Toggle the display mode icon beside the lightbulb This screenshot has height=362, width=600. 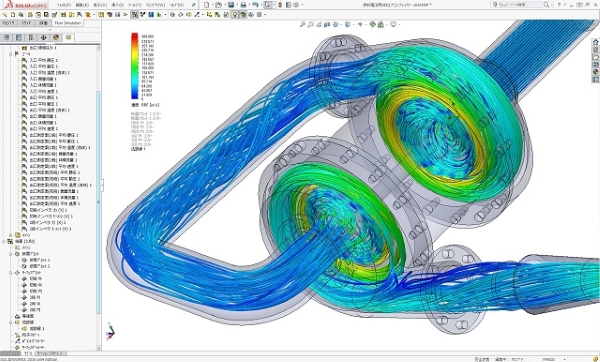[x=243, y=15]
